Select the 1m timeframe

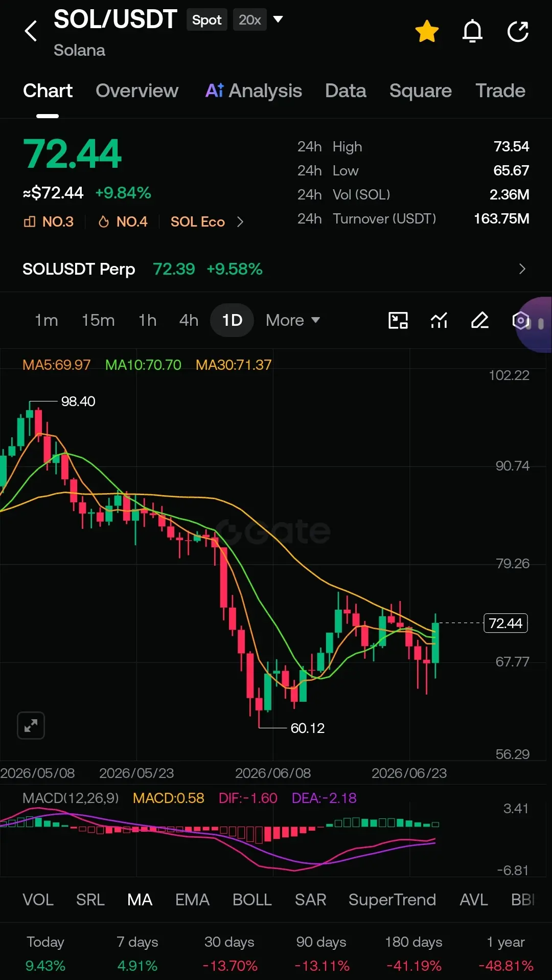tap(46, 320)
